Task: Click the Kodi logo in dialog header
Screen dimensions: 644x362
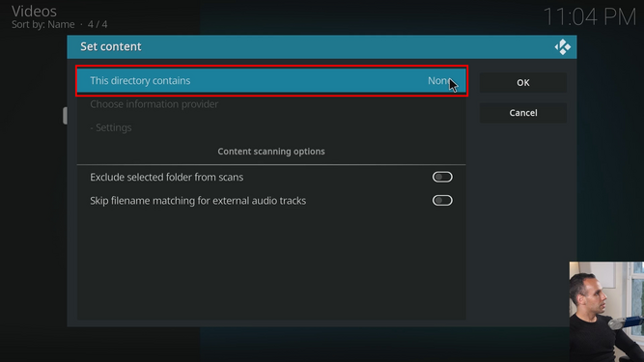Action: coord(562,46)
